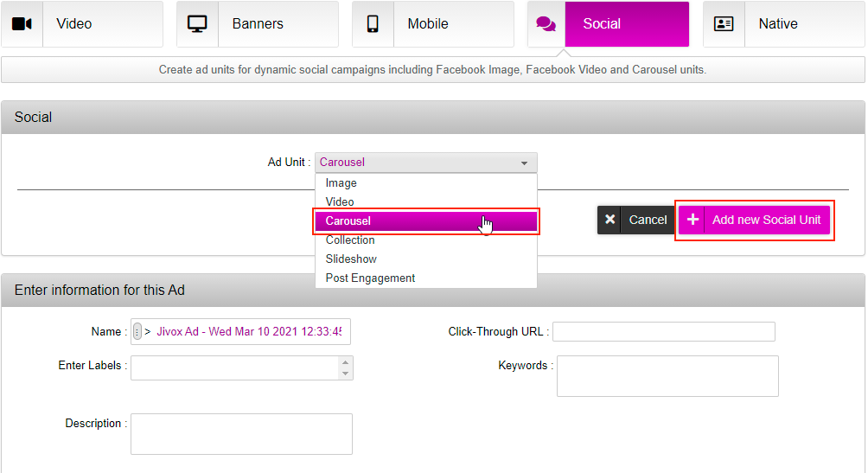Pick Post Engagement ad unit option

[x=370, y=278]
